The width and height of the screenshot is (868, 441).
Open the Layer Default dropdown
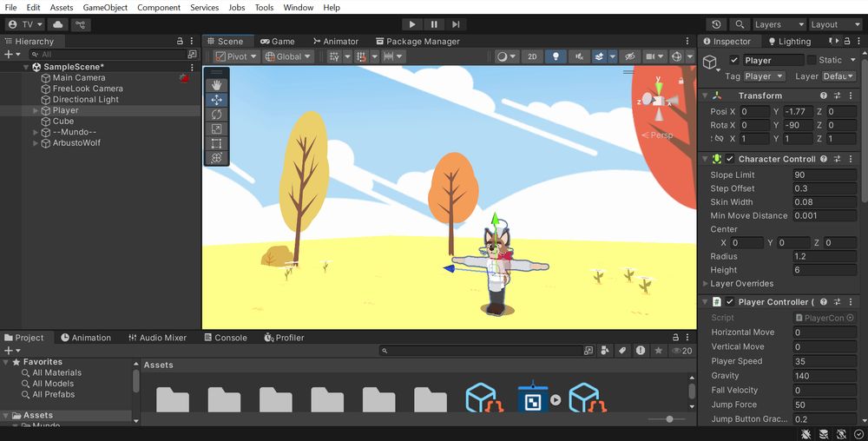click(x=838, y=76)
